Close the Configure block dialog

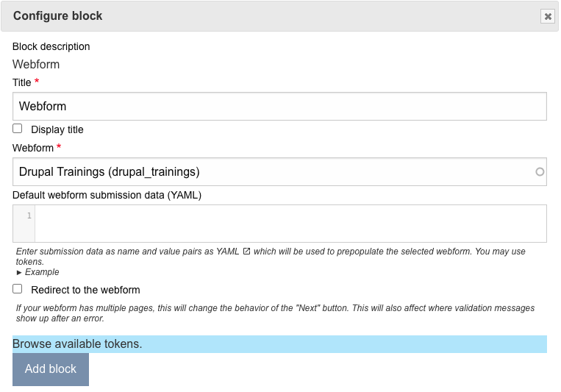coord(547,16)
